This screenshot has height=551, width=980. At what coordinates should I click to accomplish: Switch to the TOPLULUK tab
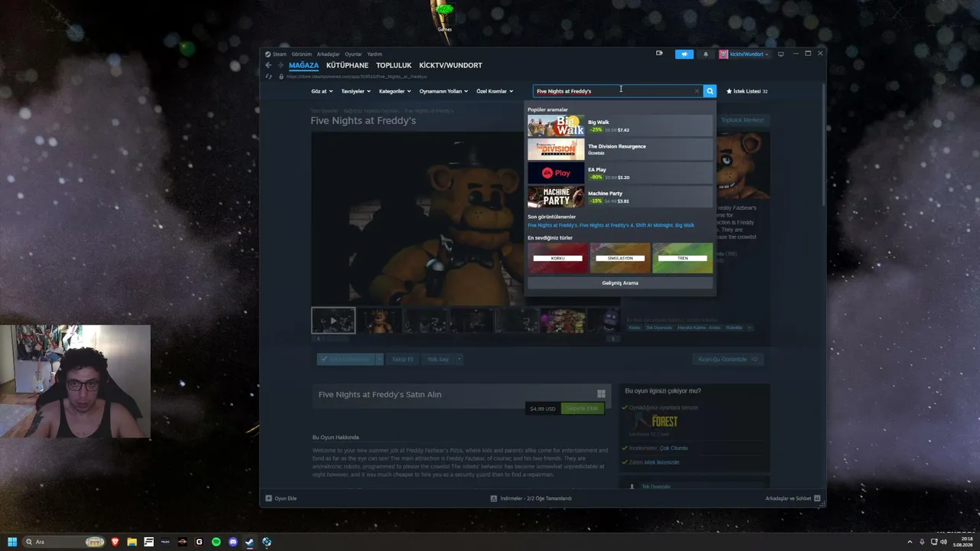pyautogui.click(x=394, y=65)
